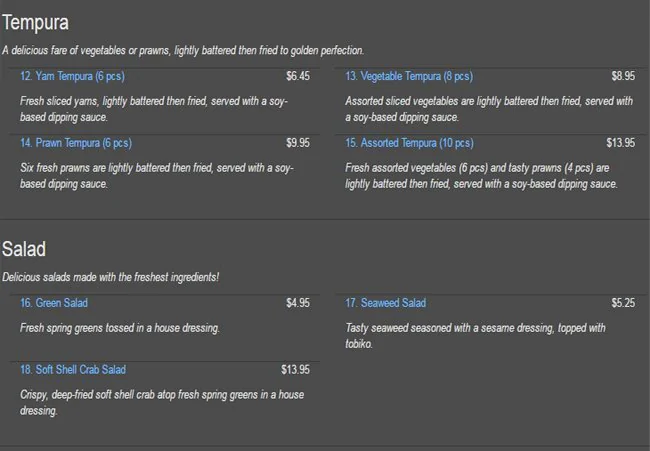Open the Assorted Tempura (10 pcs) item

point(410,143)
